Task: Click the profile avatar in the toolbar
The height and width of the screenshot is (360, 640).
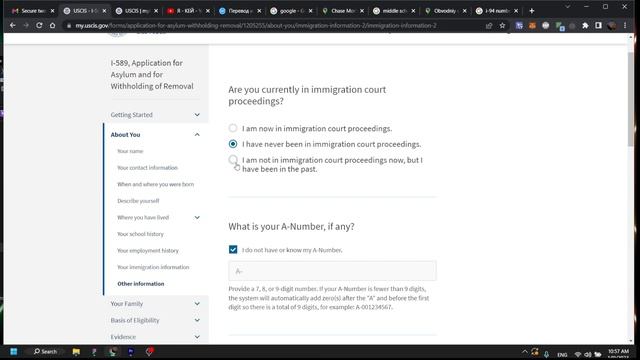Action: click(611, 25)
